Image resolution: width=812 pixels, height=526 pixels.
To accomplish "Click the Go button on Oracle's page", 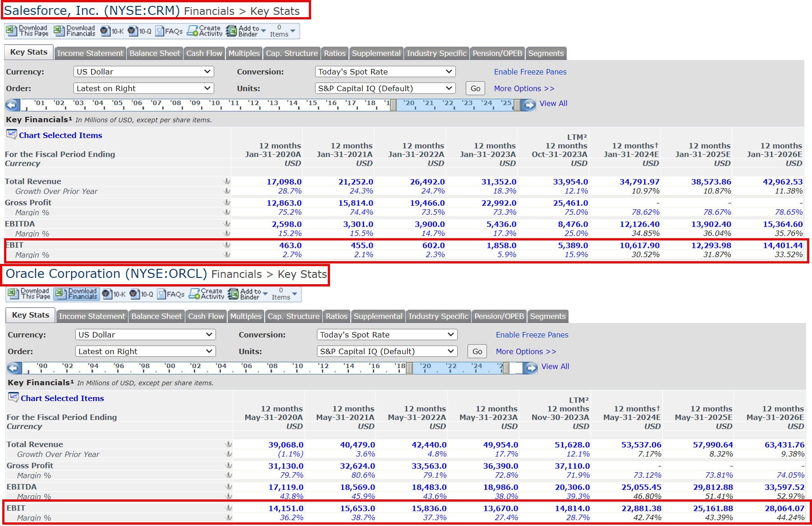I will 477,351.
